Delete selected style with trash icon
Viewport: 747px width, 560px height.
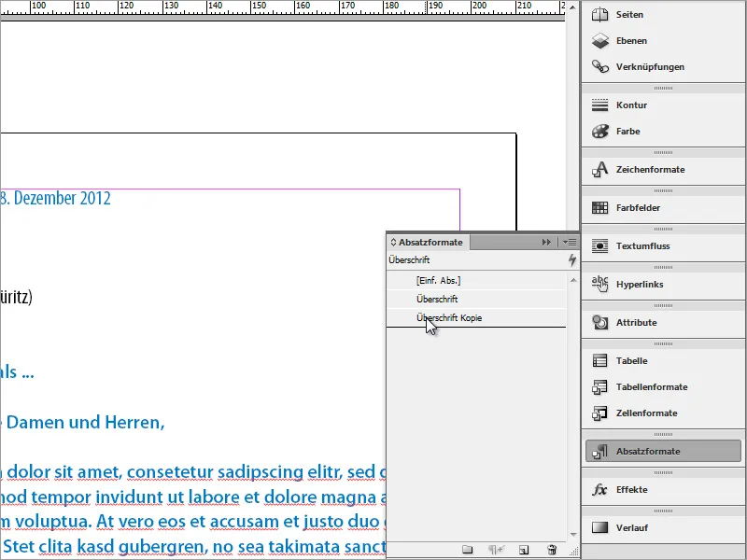pyautogui.click(x=552, y=550)
